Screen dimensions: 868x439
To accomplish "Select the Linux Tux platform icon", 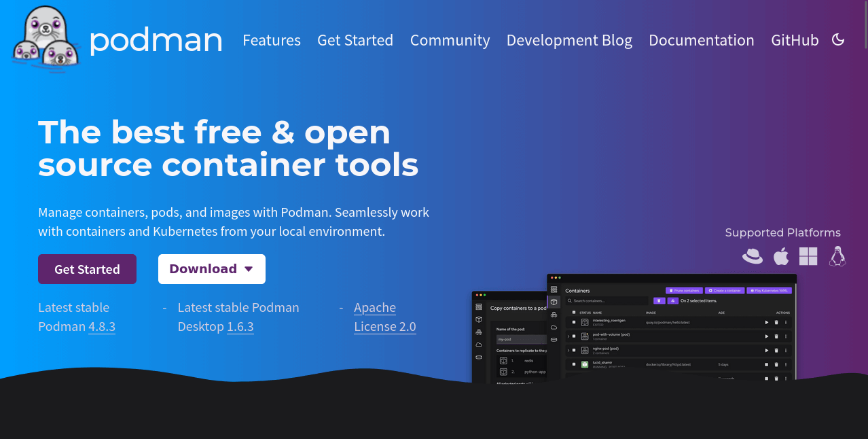I will pyautogui.click(x=837, y=256).
